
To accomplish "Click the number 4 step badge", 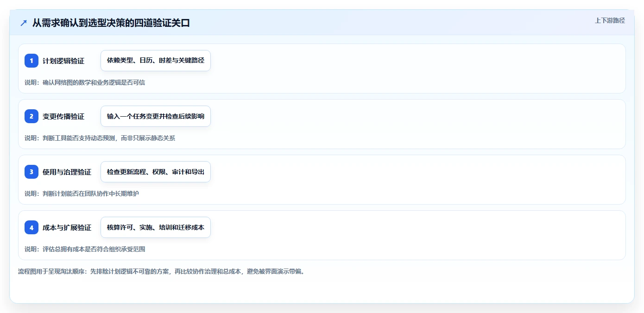I will click(x=32, y=227).
